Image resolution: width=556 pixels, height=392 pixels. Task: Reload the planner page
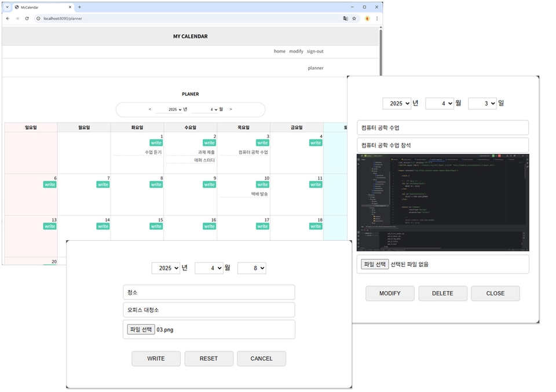point(27,19)
